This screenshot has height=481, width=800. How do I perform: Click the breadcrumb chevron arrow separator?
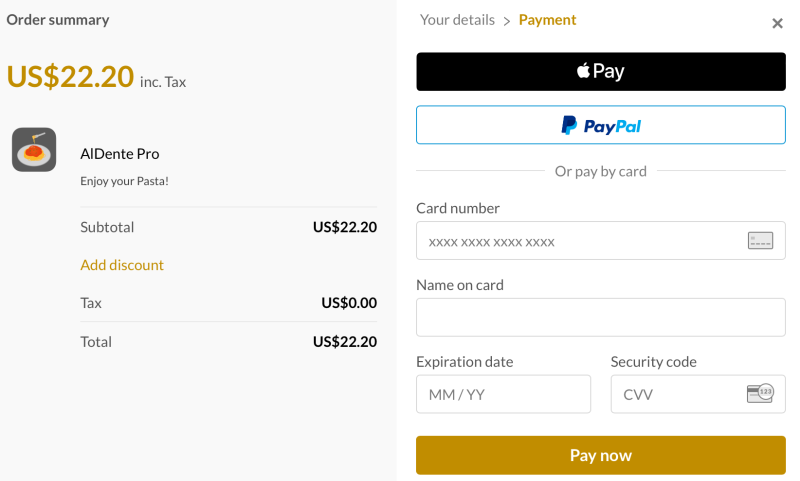[x=507, y=21]
